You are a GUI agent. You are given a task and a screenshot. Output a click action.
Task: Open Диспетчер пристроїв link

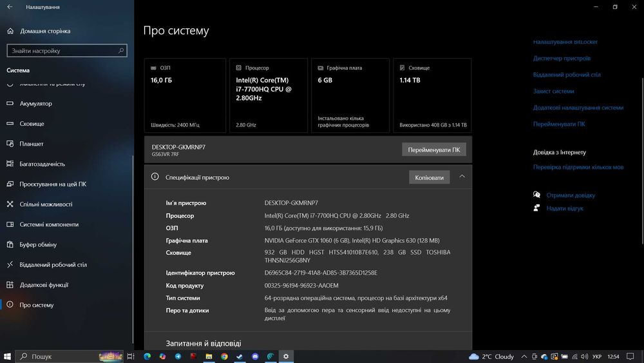click(x=562, y=59)
